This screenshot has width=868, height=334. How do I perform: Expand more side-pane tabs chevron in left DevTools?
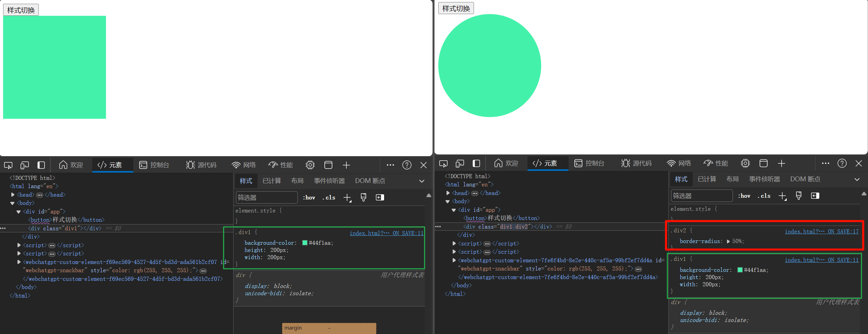coord(422,181)
